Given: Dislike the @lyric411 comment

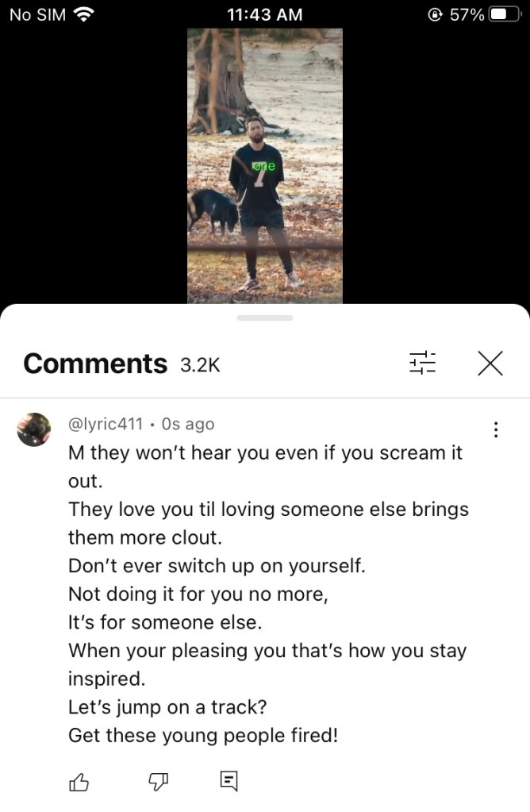Looking at the screenshot, I should coord(159,782).
